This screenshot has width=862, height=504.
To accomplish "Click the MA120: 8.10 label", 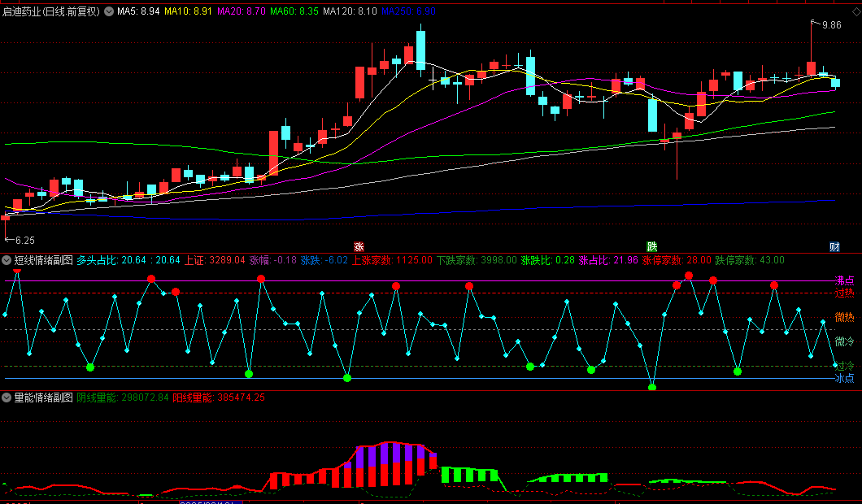I will (350, 11).
